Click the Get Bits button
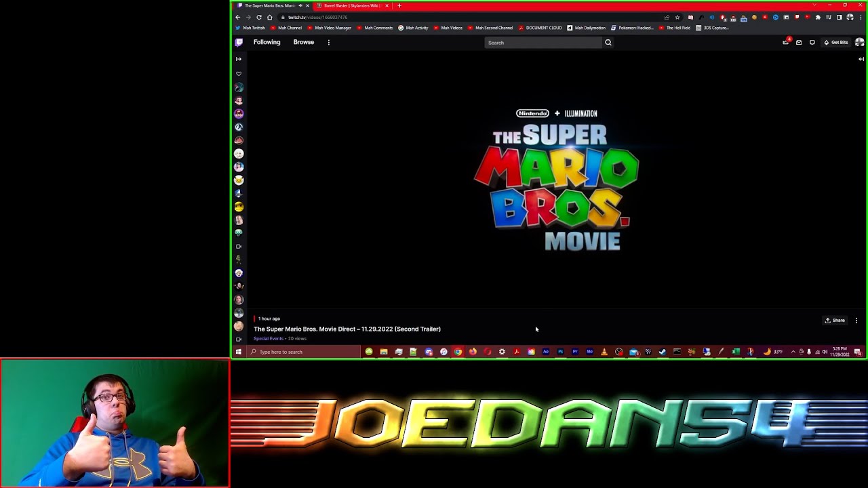Screen dimensions: 868x488 (x=836, y=43)
